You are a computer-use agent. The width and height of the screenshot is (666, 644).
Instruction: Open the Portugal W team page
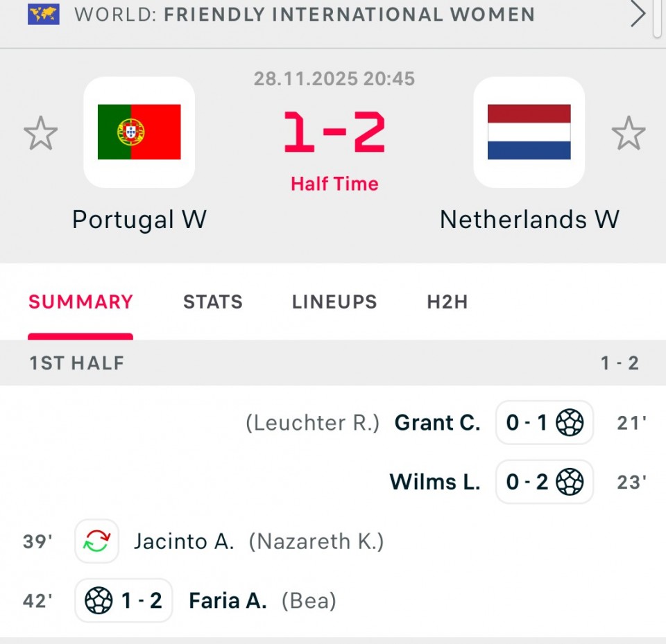click(139, 220)
